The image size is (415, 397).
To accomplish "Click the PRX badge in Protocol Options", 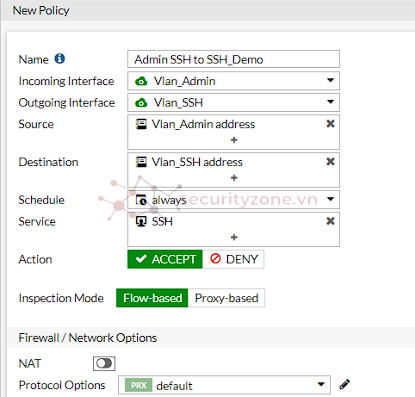I will pos(139,385).
